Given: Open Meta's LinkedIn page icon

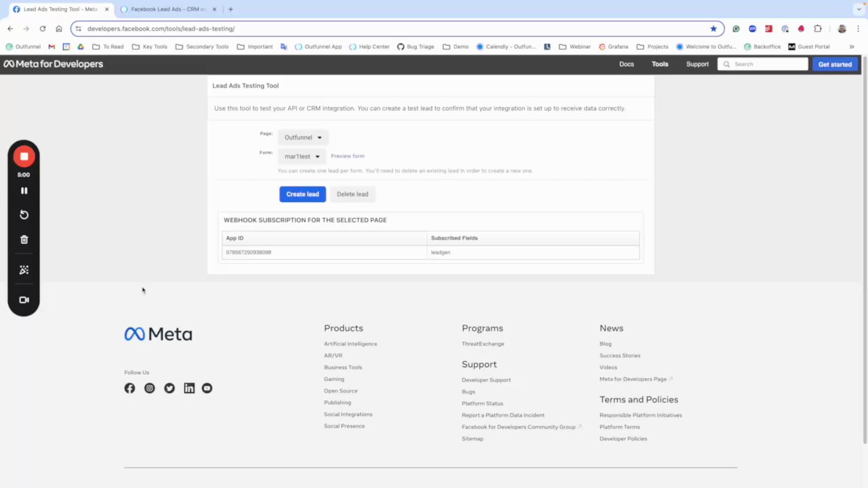Looking at the screenshot, I should (x=189, y=388).
